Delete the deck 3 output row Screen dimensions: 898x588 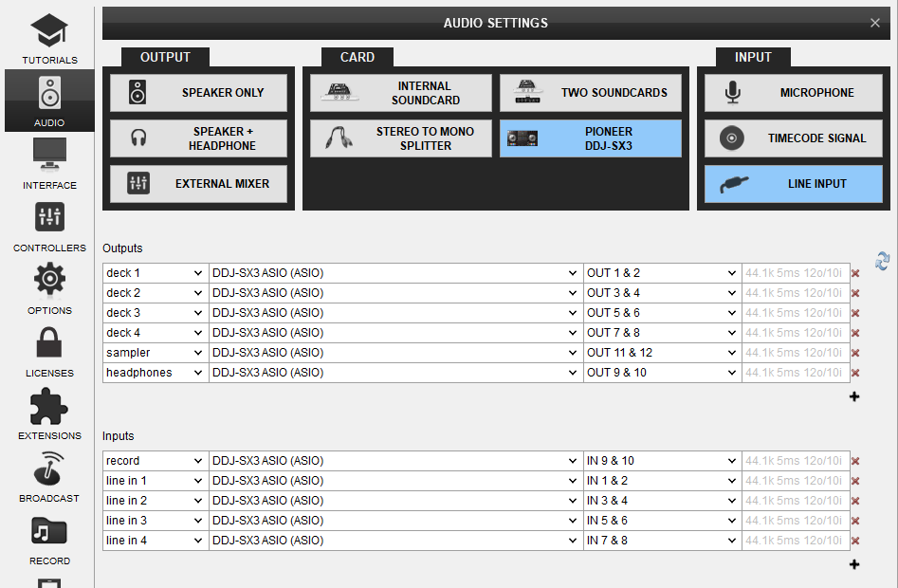point(855,313)
